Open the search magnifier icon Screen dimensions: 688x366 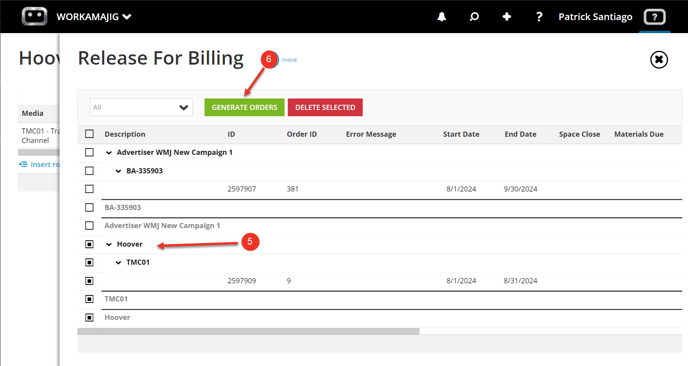(474, 17)
